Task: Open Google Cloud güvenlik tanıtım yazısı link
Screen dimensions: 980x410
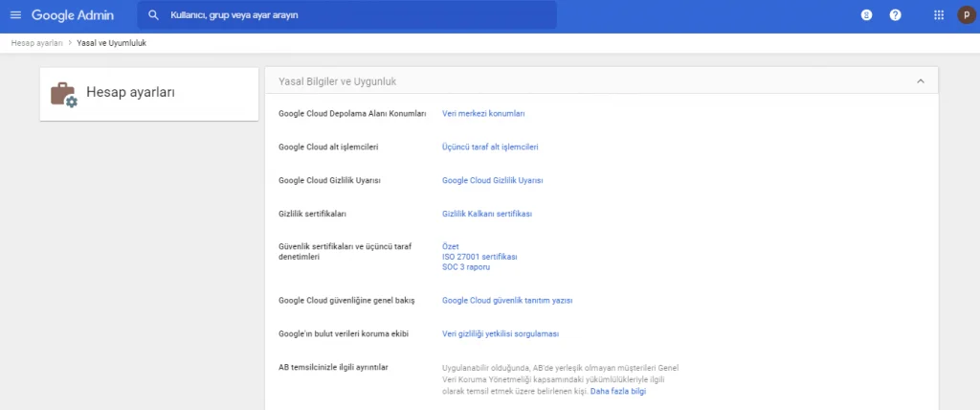Action: pyautogui.click(x=507, y=301)
